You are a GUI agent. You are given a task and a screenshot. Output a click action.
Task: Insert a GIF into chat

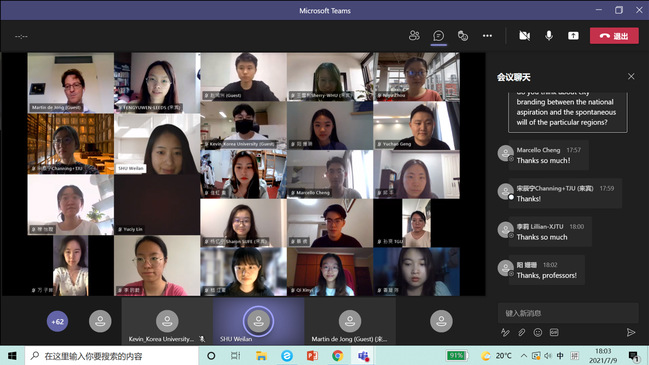click(554, 332)
